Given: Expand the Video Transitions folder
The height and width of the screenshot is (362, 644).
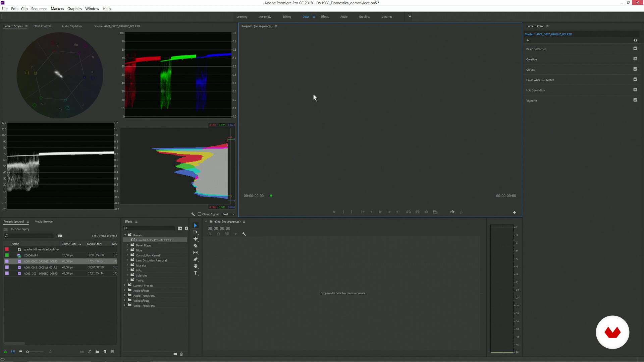Looking at the screenshot, I should 125,306.
